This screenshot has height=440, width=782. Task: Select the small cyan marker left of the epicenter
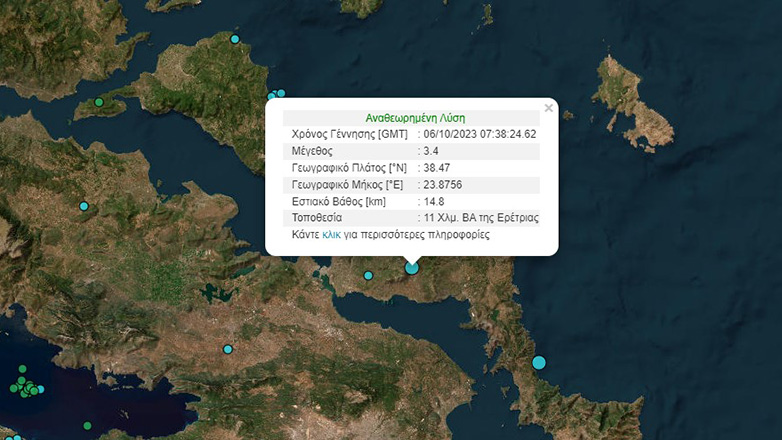(368, 275)
